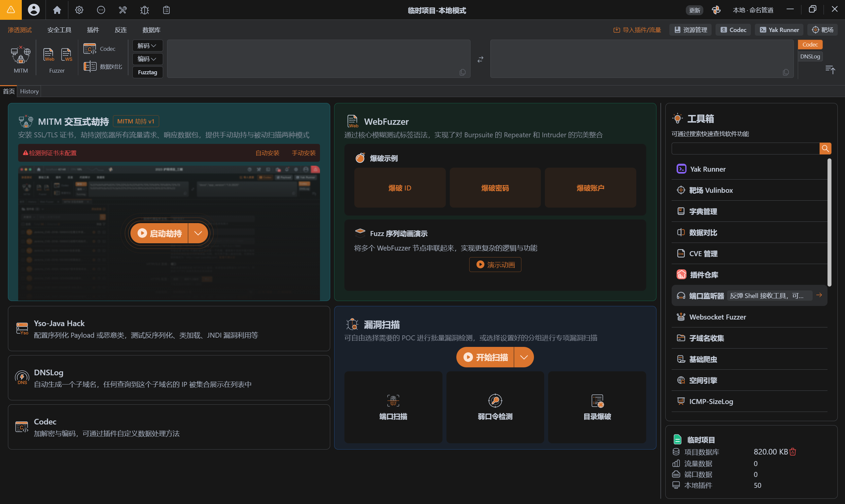
Task: Click the 演示动画 button
Action: point(495,265)
